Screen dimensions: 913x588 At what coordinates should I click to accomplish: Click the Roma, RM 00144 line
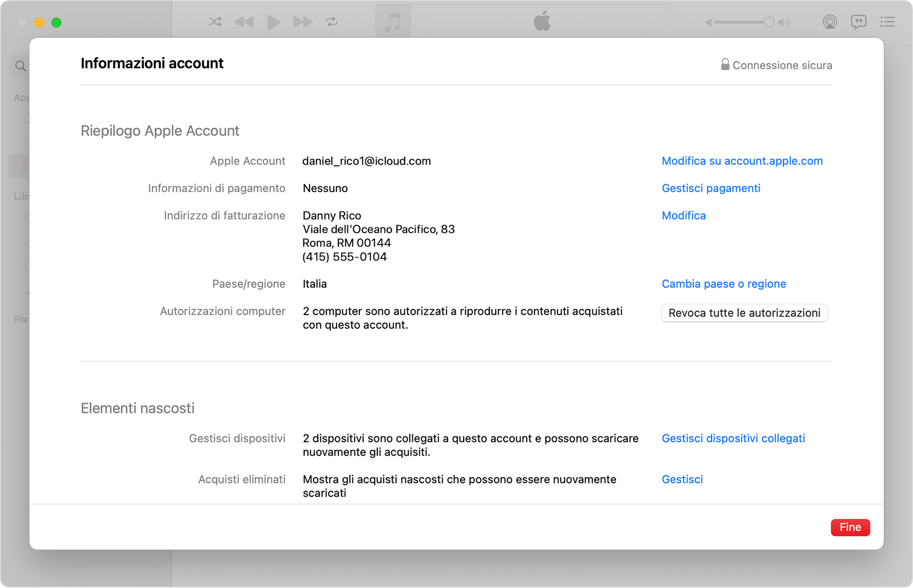click(346, 243)
